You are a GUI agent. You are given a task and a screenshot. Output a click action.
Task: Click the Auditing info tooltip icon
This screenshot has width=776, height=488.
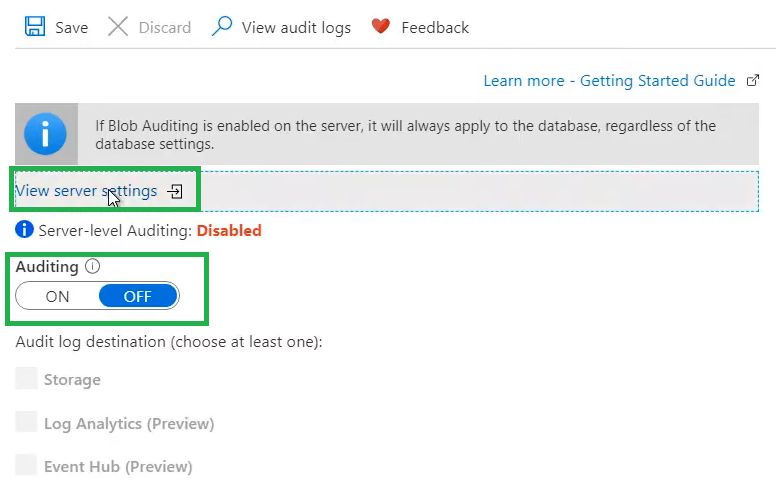[x=93, y=267]
